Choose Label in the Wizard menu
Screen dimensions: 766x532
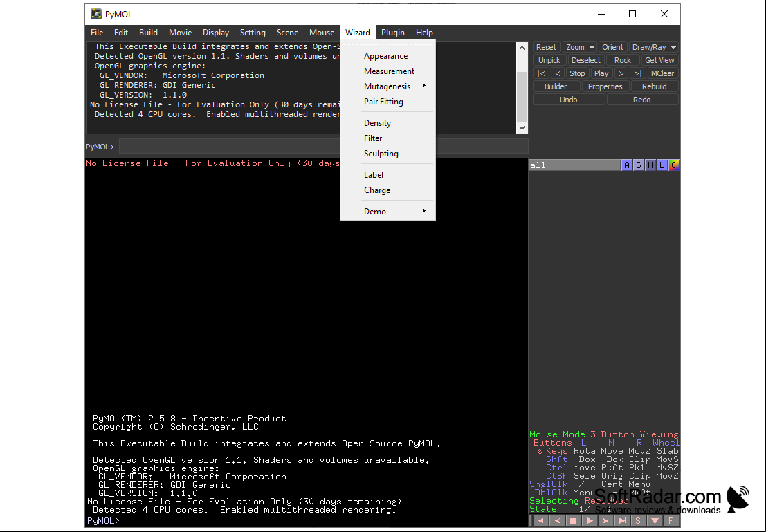click(x=387, y=175)
